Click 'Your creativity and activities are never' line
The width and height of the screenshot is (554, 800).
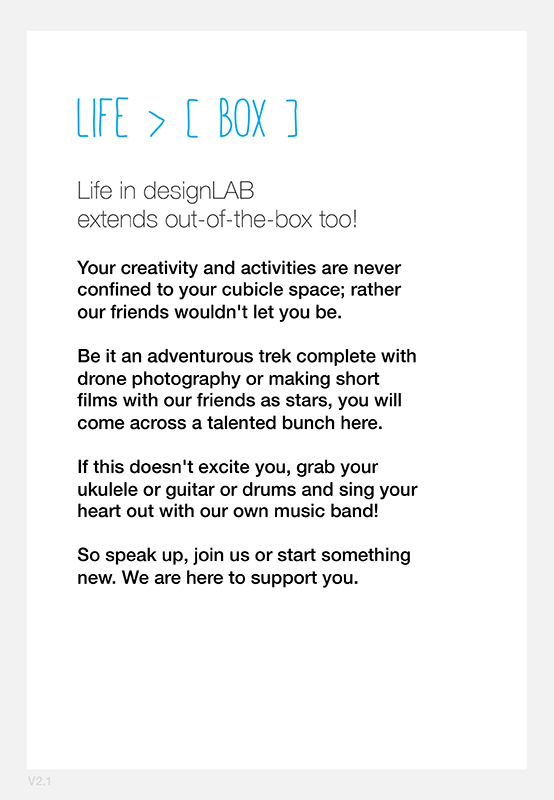pos(239,268)
